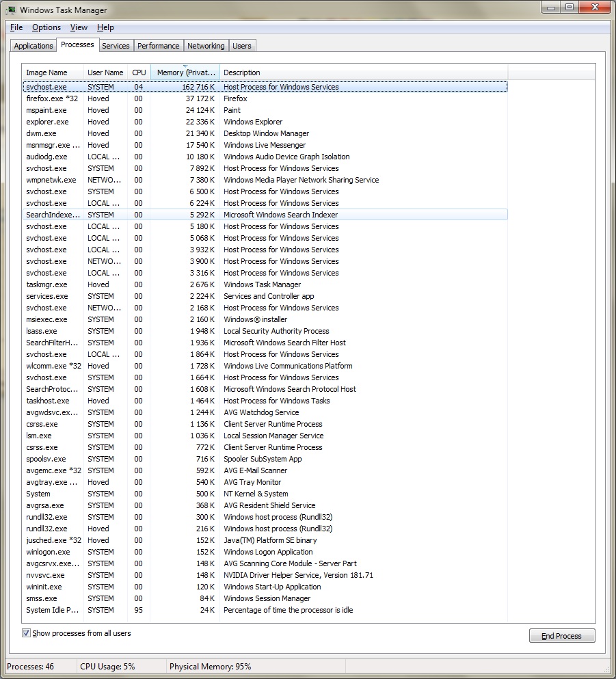Click the 162 716 K memory value
This screenshot has width=616, height=679.
tap(198, 87)
